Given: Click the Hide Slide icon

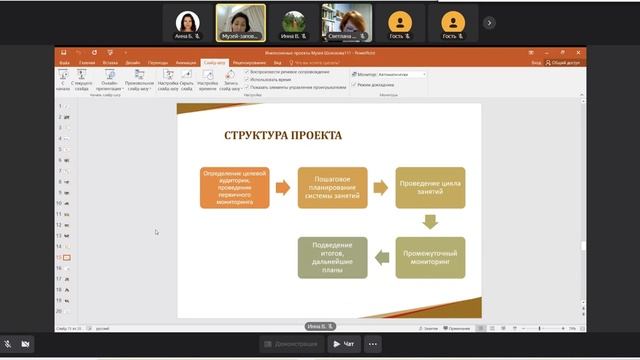Looking at the screenshot, I should pyautogui.click(x=187, y=74).
